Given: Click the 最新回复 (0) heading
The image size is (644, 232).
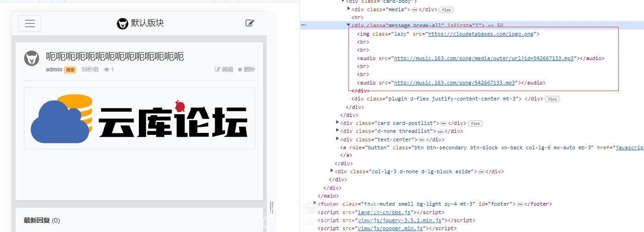Looking at the screenshot, I should (42, 220).
